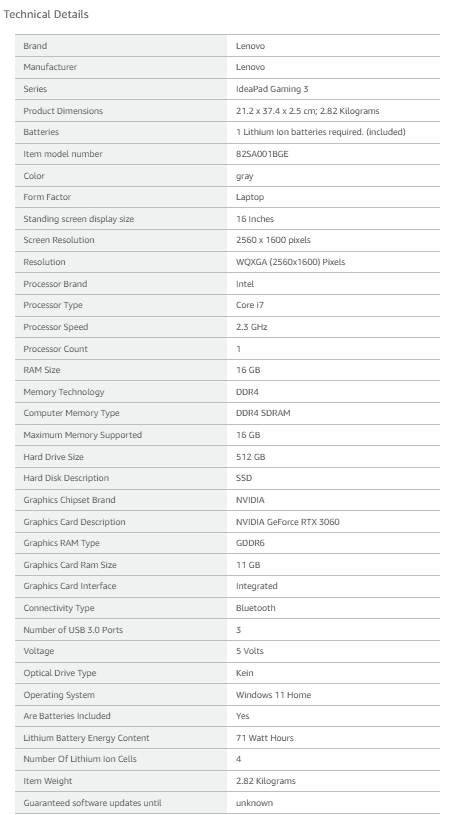
Task: Select the Connectivity Type Bluetooth value
Action: click(256, 608)
